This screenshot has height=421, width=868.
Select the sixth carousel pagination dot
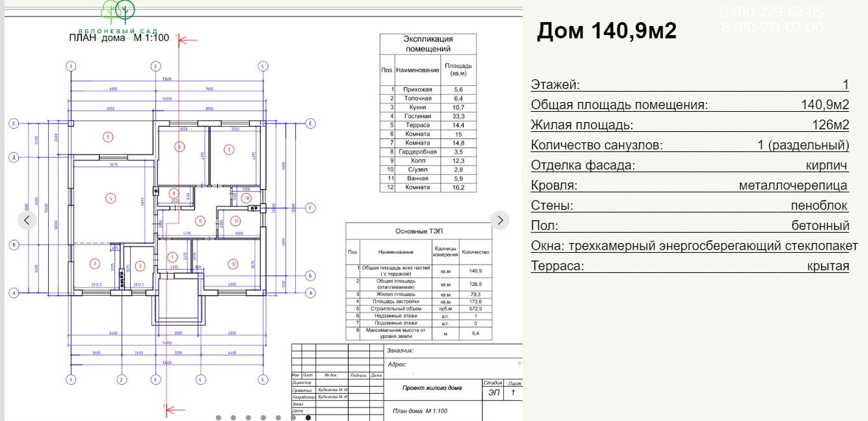click(x=293, y=418)
